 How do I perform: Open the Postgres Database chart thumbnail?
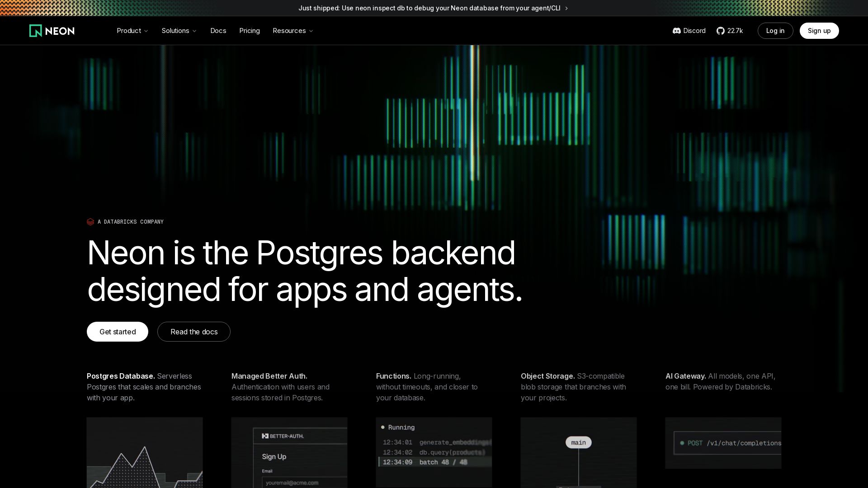(x=145, y=453)
